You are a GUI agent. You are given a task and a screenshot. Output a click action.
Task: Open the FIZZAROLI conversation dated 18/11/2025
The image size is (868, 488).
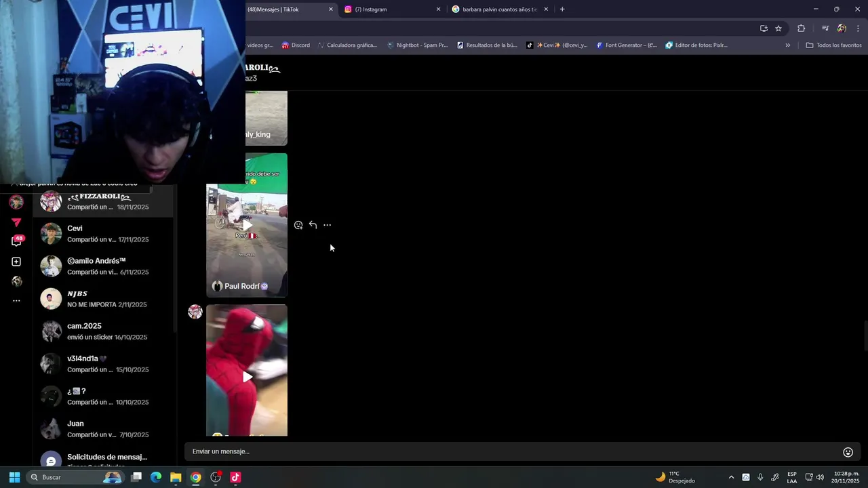103,201
